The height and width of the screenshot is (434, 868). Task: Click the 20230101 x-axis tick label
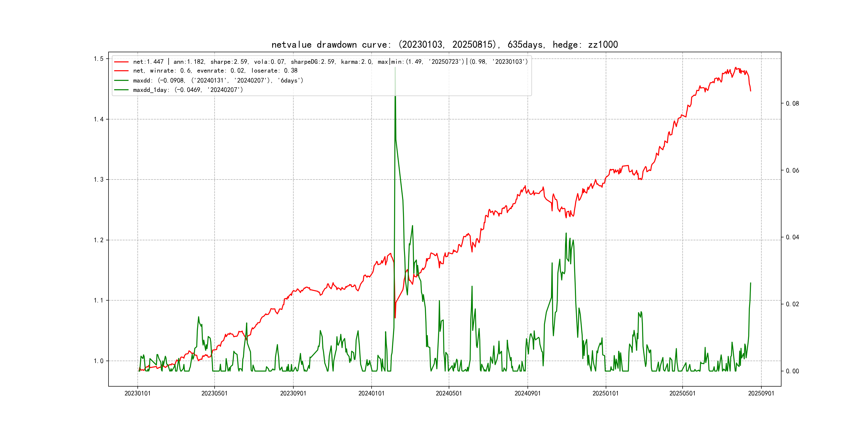pyautogui.click(x=137, y=394)
